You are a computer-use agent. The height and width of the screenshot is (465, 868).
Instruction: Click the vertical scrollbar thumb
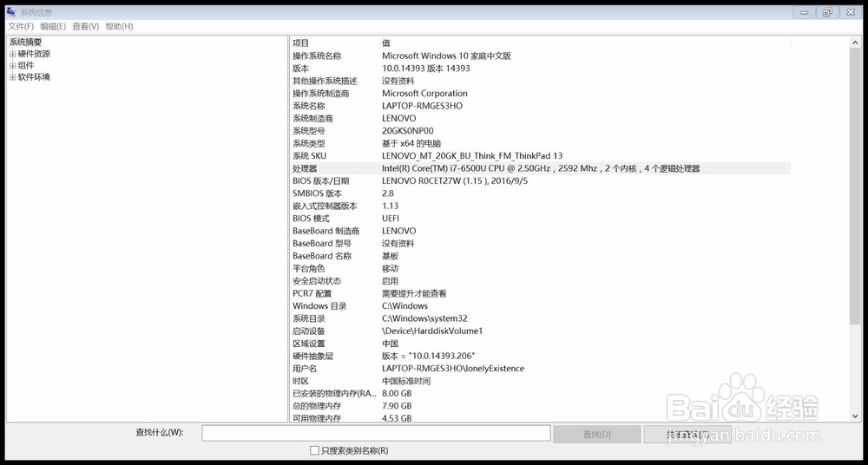coord(855,186)
